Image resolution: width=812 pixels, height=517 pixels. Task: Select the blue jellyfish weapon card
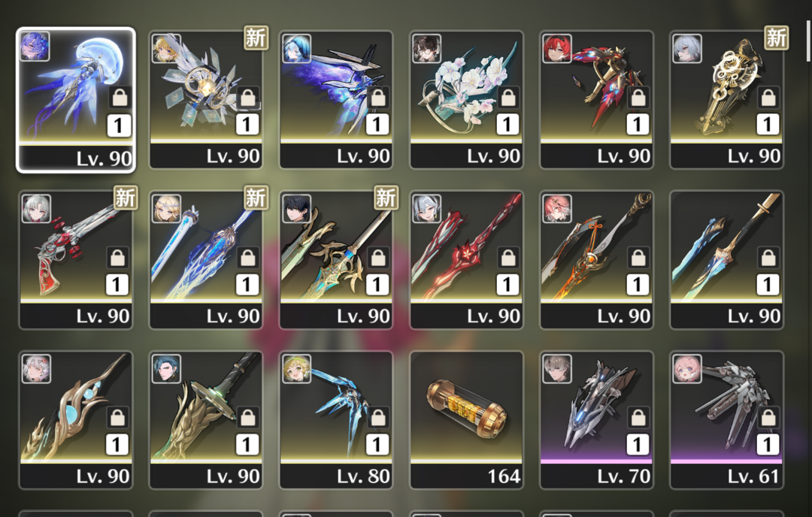coord(76,100)
